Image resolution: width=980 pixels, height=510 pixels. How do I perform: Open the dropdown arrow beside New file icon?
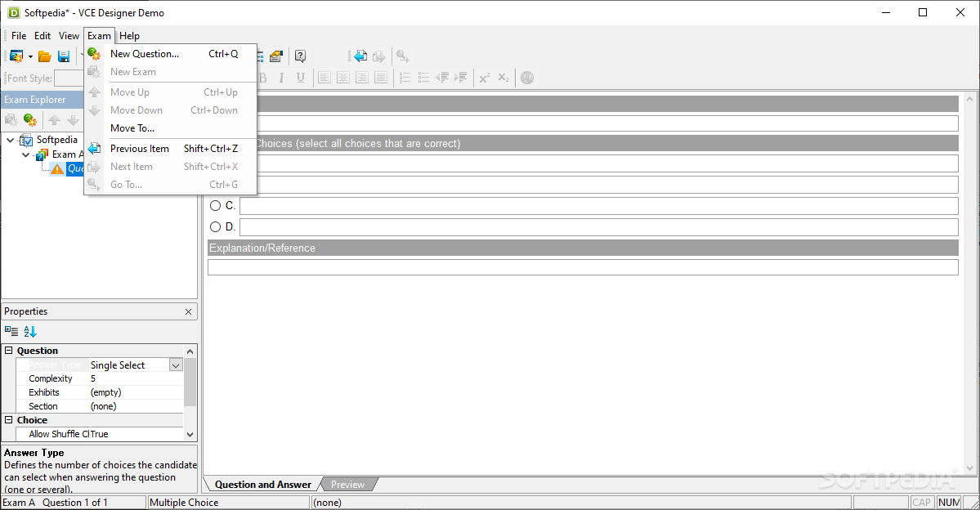click(30, 57)
